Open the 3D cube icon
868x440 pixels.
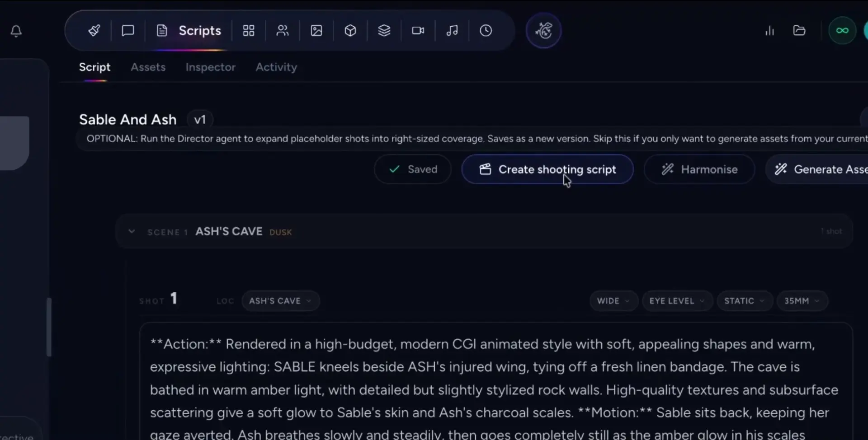tap(350, 31)
